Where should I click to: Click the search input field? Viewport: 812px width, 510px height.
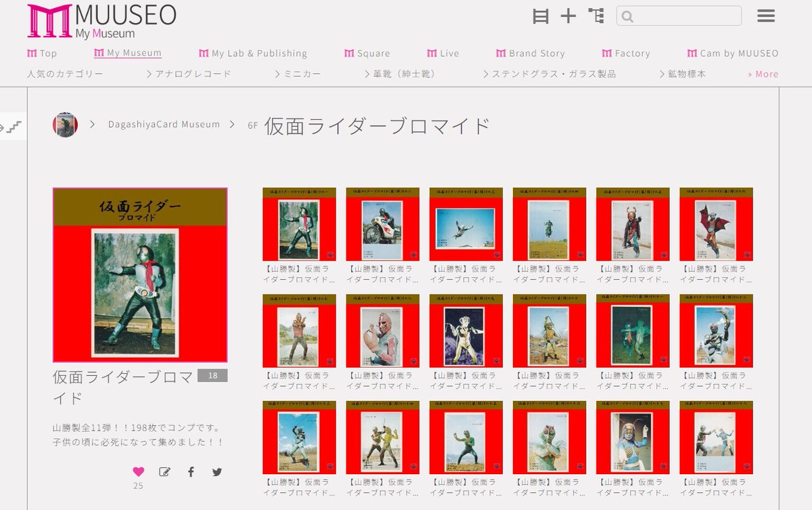[679, 16]
